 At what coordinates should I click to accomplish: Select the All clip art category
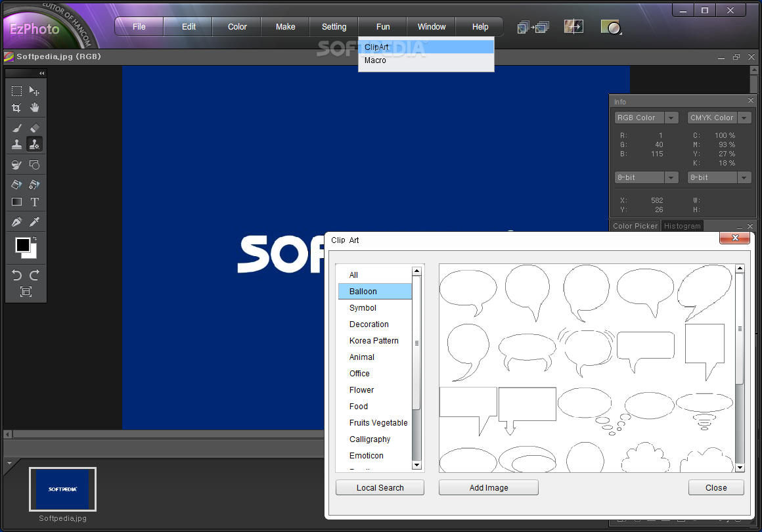point(374,275)
